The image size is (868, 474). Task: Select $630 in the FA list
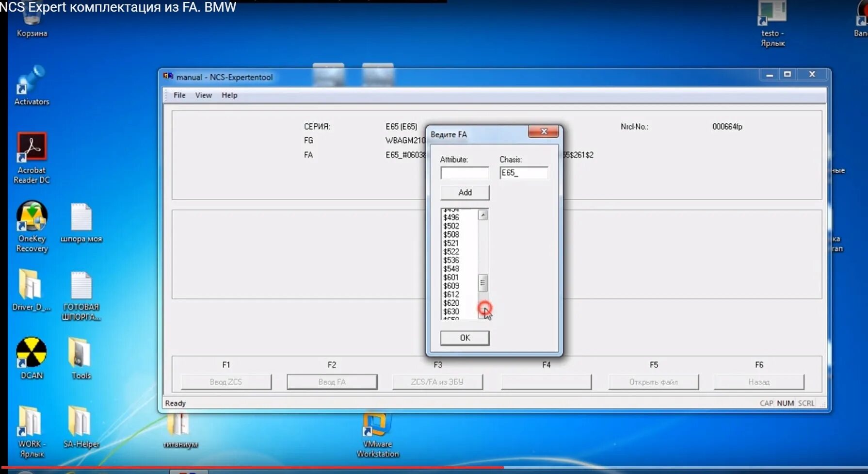[451, 311]
